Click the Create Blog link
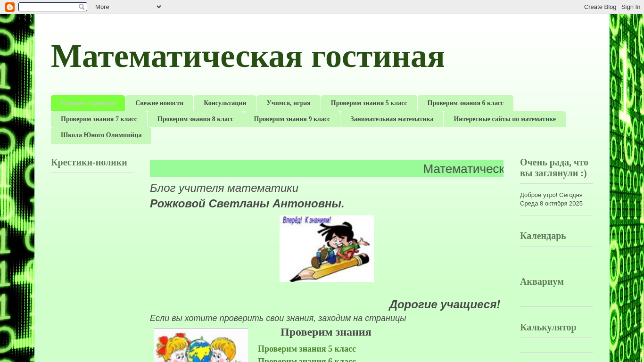644x362 pixels. 600,7
